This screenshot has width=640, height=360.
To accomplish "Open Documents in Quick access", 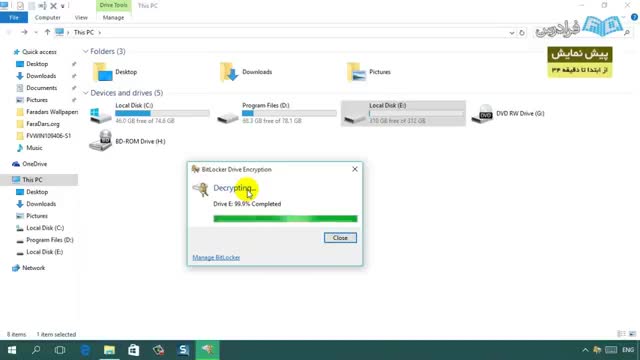I will [41, 88].
